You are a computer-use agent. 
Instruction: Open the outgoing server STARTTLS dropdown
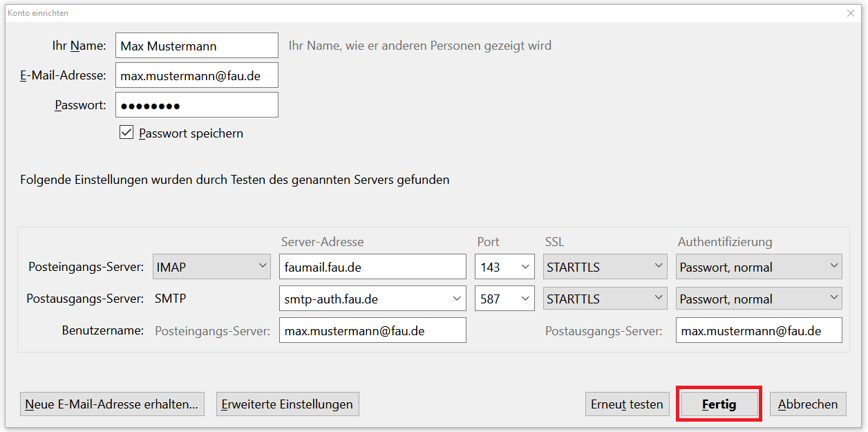click(605, 299)
